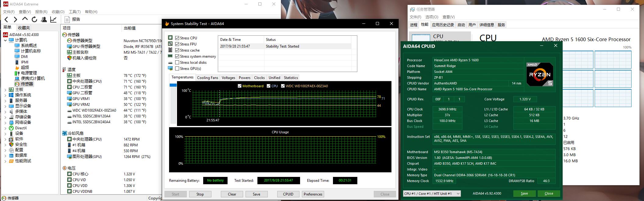Click the Ryzen 5 logo in CPUID window

[x=540, y=74]
